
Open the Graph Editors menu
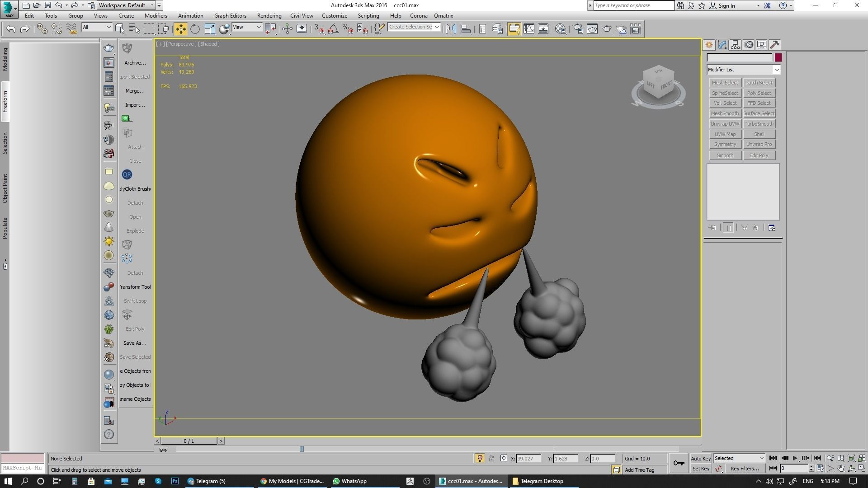230,16
